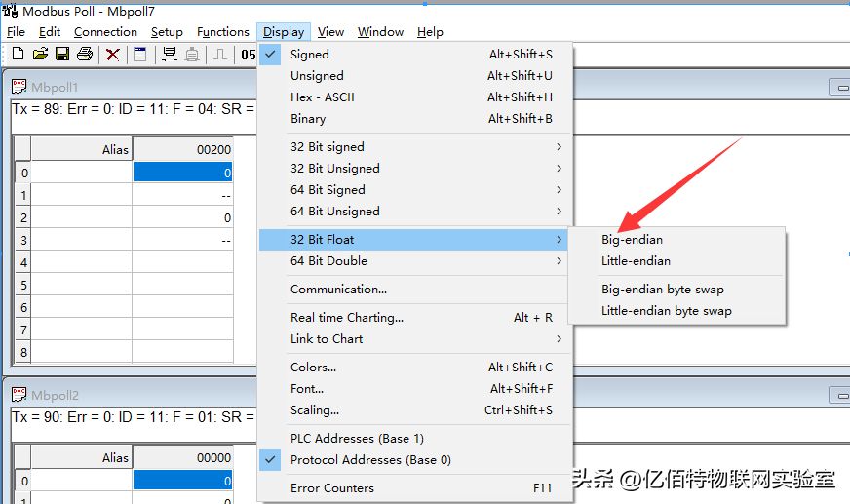Select the highlighted 0 cell in Mbpoll1 row 0
Viewport: 850px width, 504px height.
[182, 173]
